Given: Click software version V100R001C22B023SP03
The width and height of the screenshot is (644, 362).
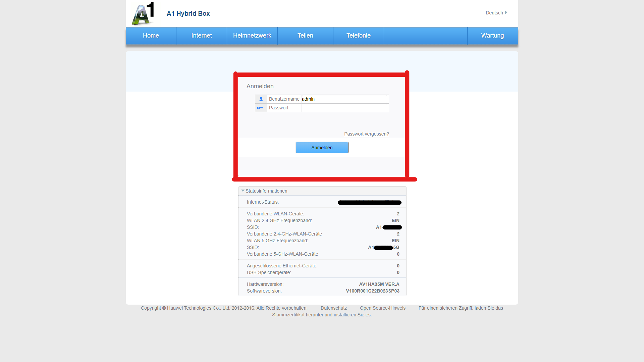Looking at the screenshot, I should 373,291.
